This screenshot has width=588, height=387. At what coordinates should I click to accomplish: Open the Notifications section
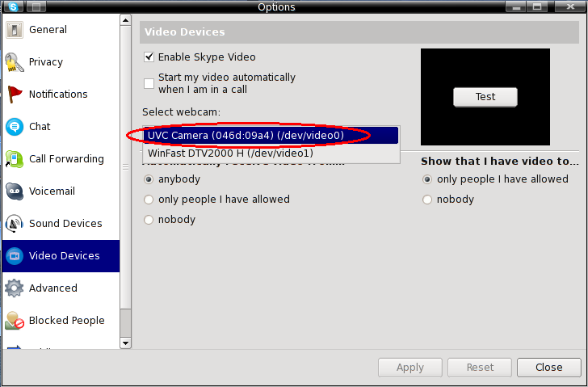pos(61,95)
